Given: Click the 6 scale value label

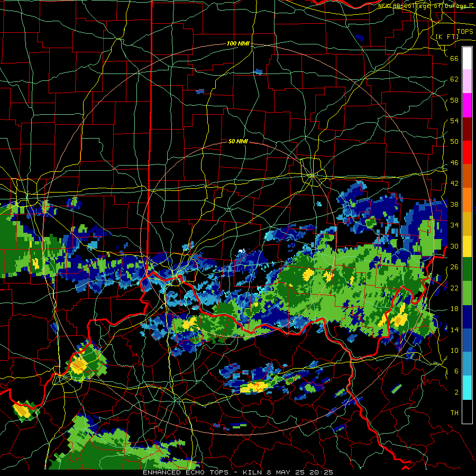Looking at the screenshot, I should pyautogui.click(x=456, y=371).
